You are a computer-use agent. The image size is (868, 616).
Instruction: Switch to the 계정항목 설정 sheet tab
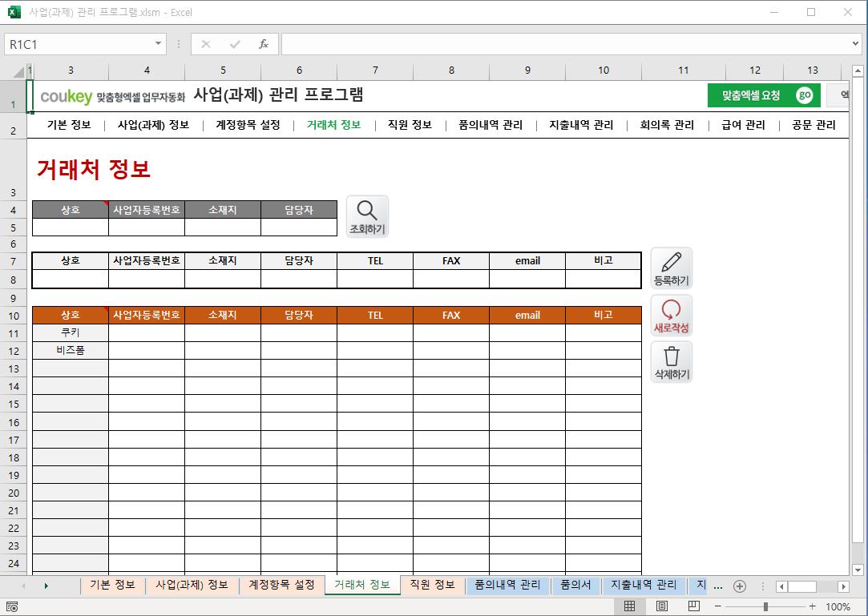281,585
